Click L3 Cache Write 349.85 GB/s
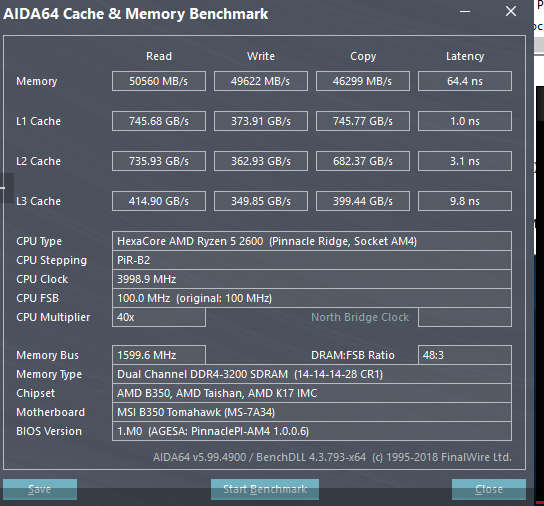544x506 pixels. point(261,201)
